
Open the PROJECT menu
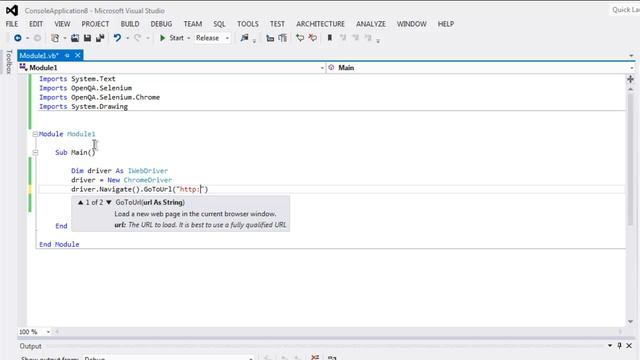pyautogui.click(x=95, y=24)
